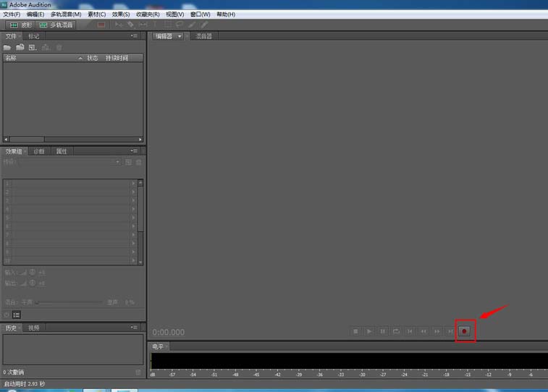
Task: Switch to the 属性 tab
Action: [62, 151]
